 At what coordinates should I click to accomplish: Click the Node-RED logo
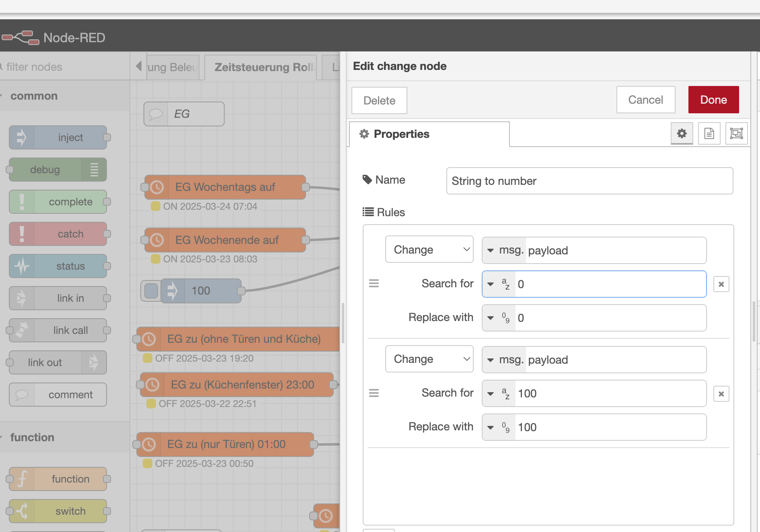point(20,37)
